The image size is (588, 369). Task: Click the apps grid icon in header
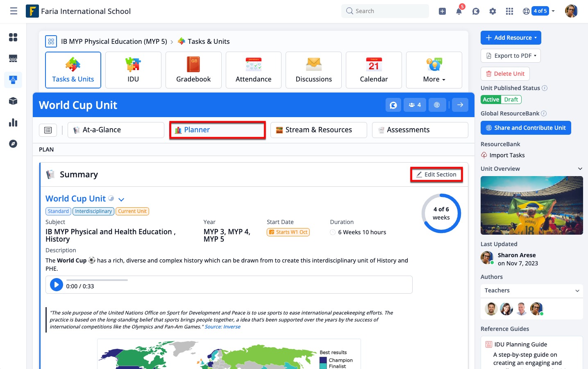(509, 11)
